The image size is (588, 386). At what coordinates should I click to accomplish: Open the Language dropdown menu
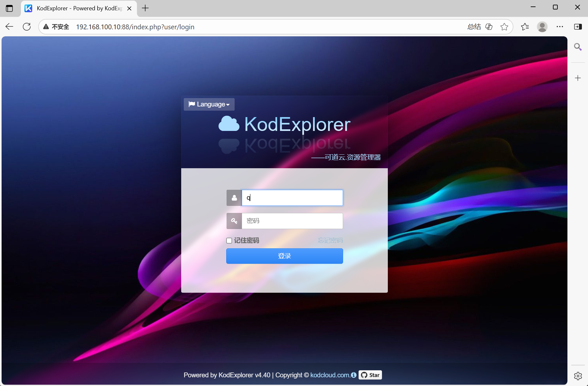pyautogui.click(x=209, y=104)
